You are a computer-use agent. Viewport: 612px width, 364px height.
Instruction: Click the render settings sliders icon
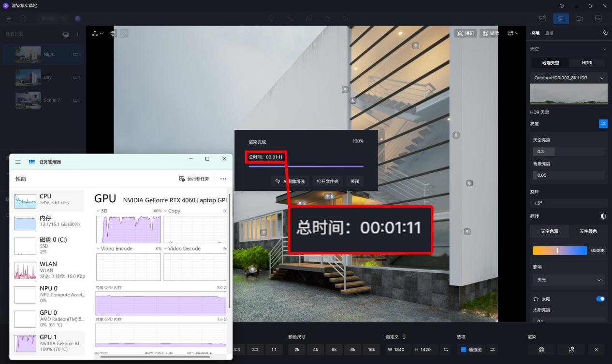[x=492, y=350]
